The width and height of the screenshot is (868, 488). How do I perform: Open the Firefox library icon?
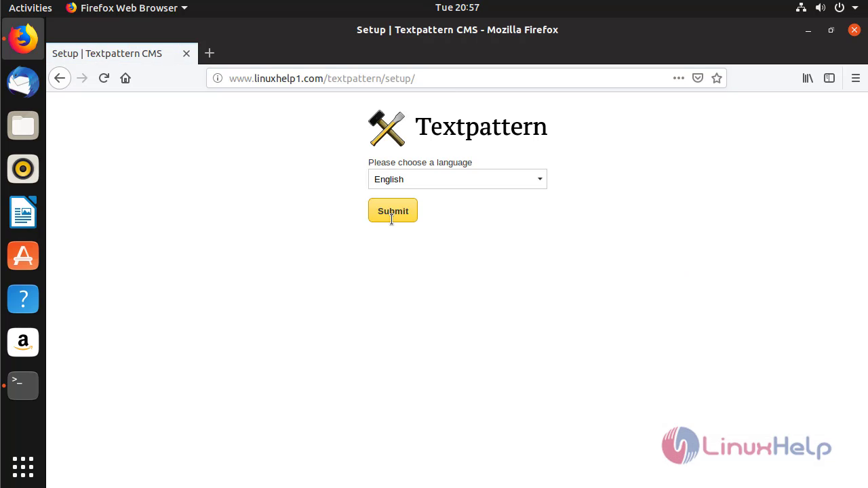(808, 78)
